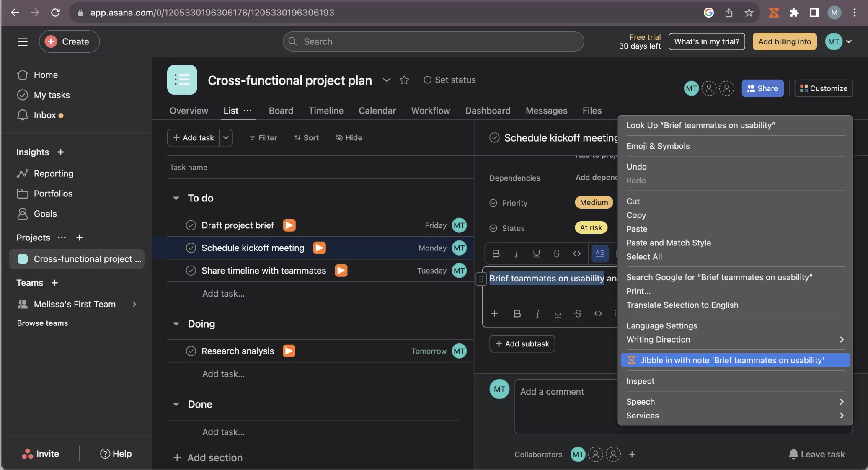Apply italic in description toolbar

click(x=516, y=253)
